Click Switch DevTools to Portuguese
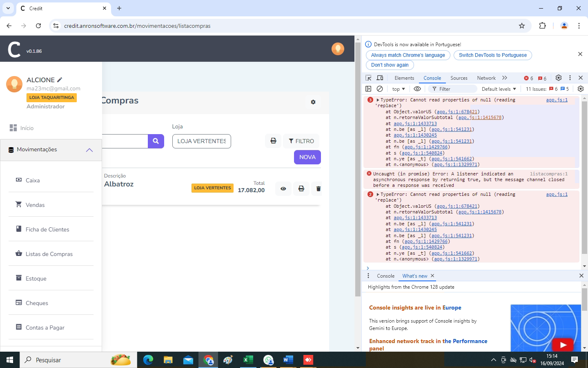The width and height of the screenshot is (588, 368). [492, 55]
